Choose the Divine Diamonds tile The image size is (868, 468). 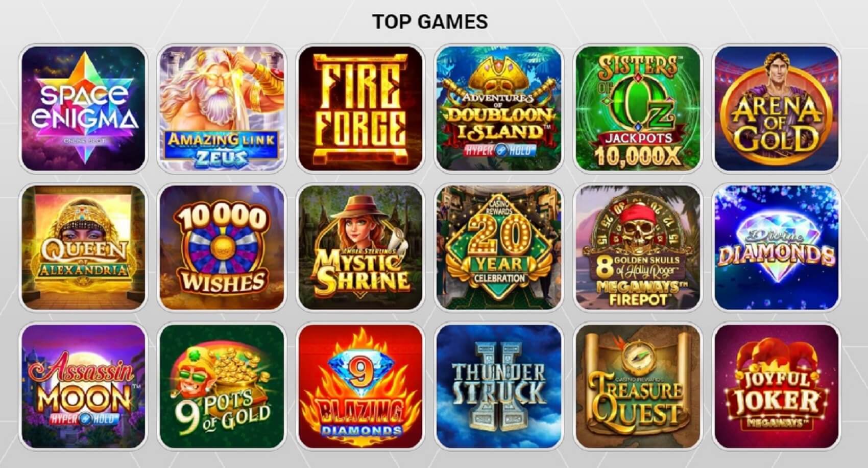tap(777, 247)
